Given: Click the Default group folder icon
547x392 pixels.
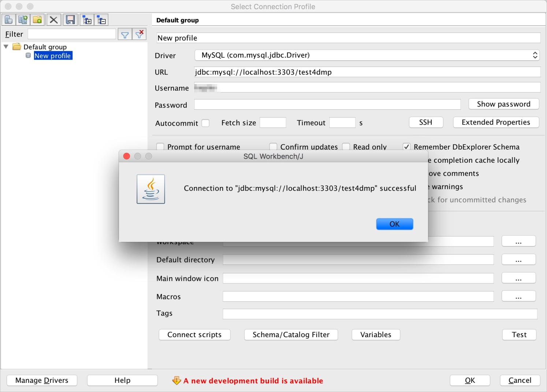Looking at the screenshot, I should tap(17, 47).
